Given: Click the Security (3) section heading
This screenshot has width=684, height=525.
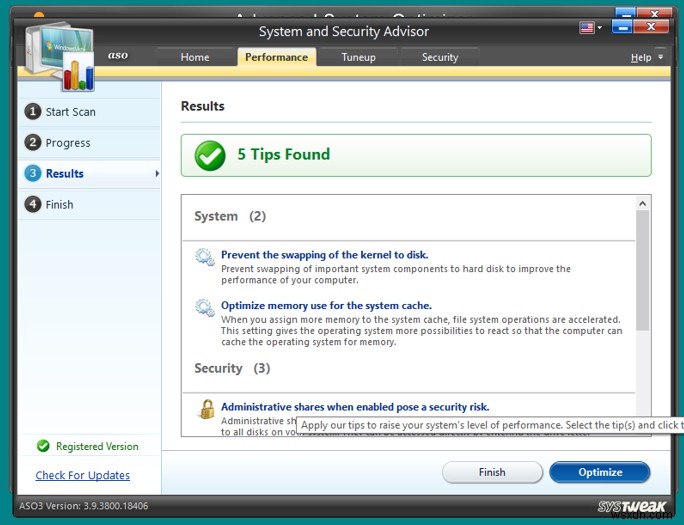Looking at the screenshot, I should pos(232,368).
